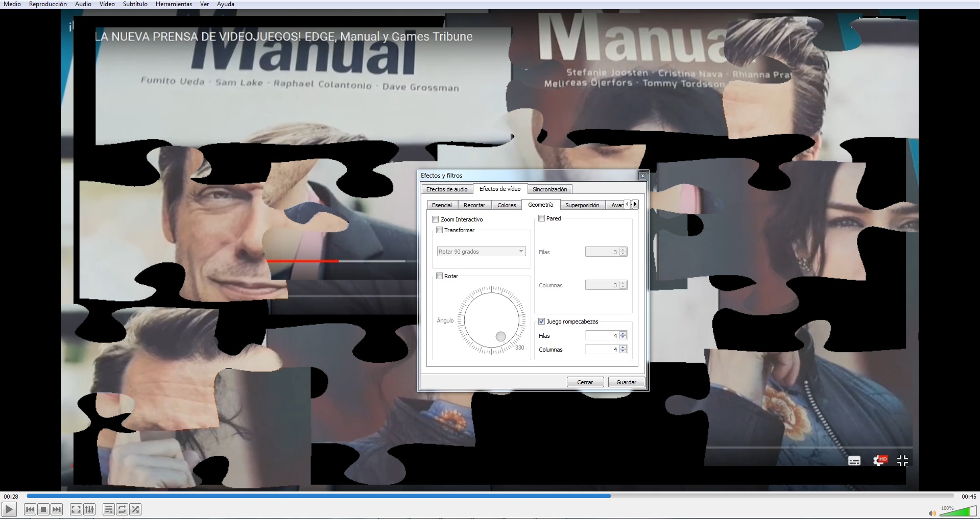The image size is (980, 519).
Task: Toggle fullscreen video icon
Action: point(76,509)
